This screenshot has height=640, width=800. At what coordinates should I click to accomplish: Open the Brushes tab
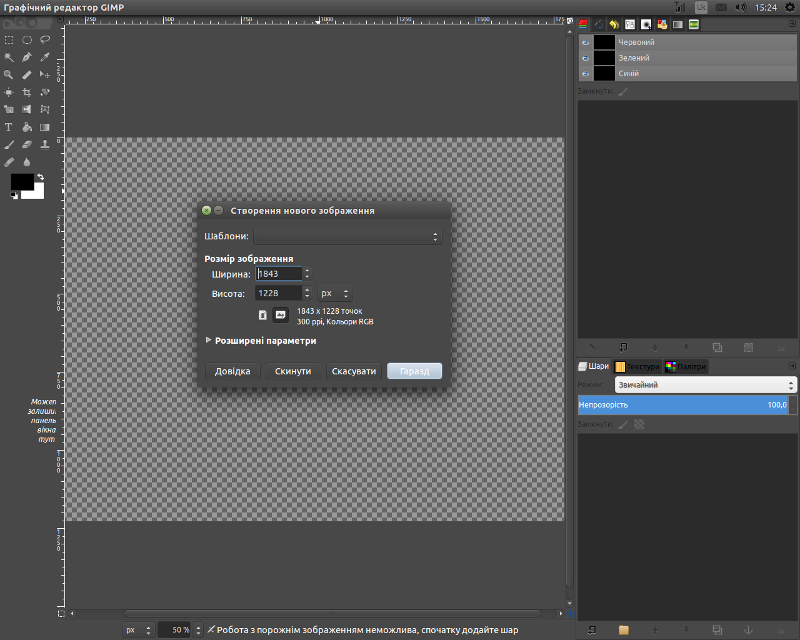(x=646, y=24)
